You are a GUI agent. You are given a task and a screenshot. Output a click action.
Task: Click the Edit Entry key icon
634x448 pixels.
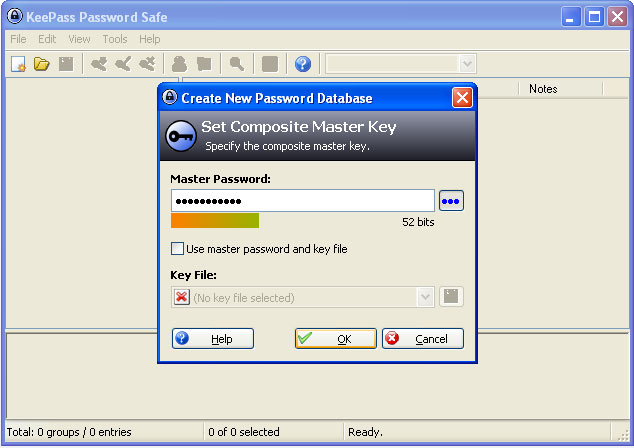click(123, 64)
